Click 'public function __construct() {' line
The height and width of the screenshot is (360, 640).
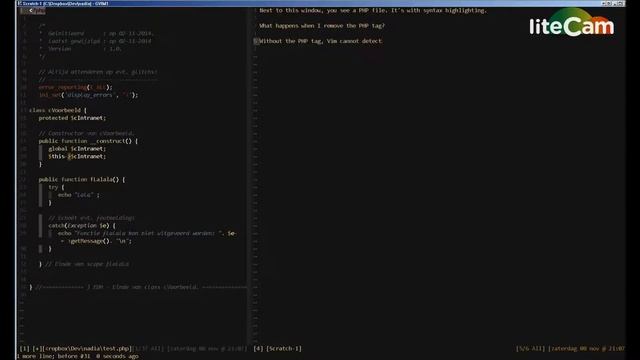tap(88, 141)
